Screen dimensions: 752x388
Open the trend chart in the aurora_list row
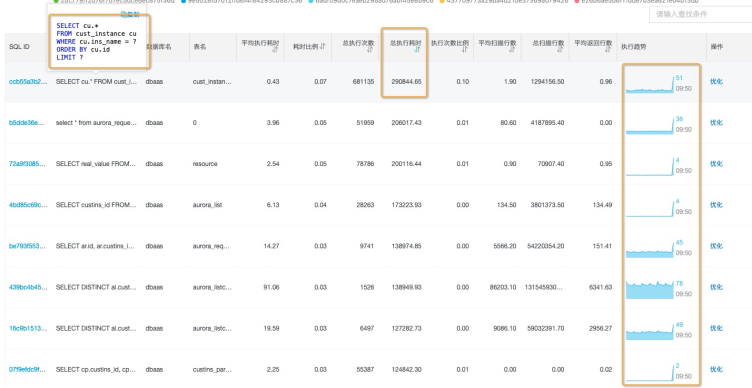[x=650, y=207]
